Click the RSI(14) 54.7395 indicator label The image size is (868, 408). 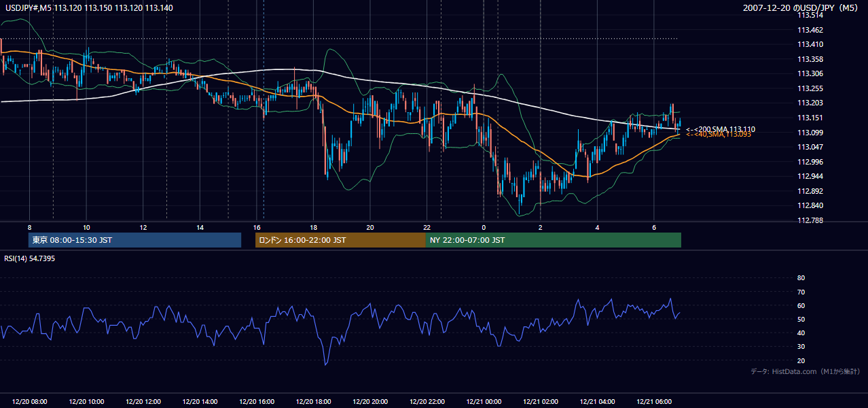29,258
